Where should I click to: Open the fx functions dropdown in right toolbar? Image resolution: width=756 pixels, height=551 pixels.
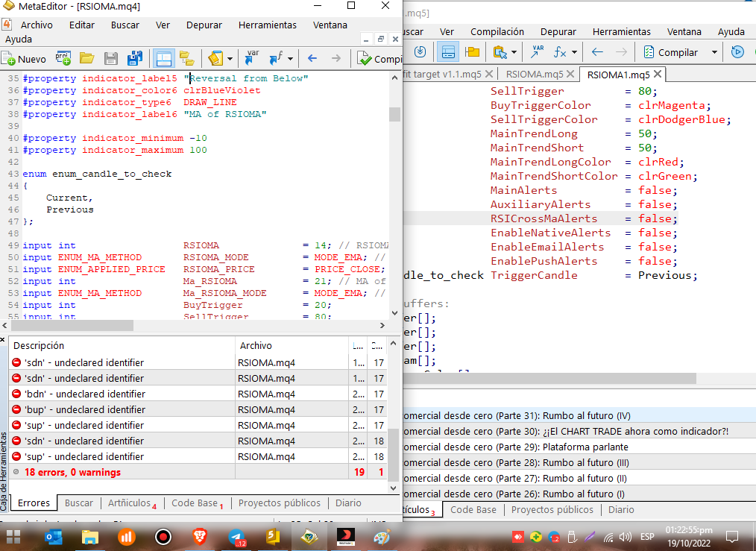pos(573,52)
